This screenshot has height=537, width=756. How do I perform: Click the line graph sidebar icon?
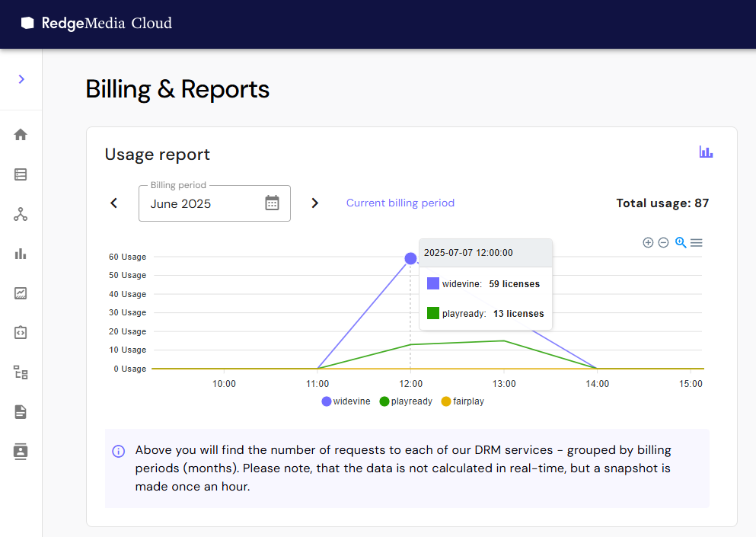(21, 293)
